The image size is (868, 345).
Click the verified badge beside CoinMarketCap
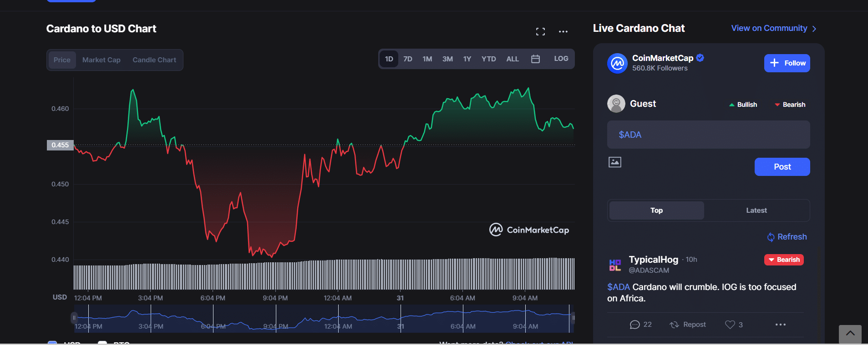(700, 58)
